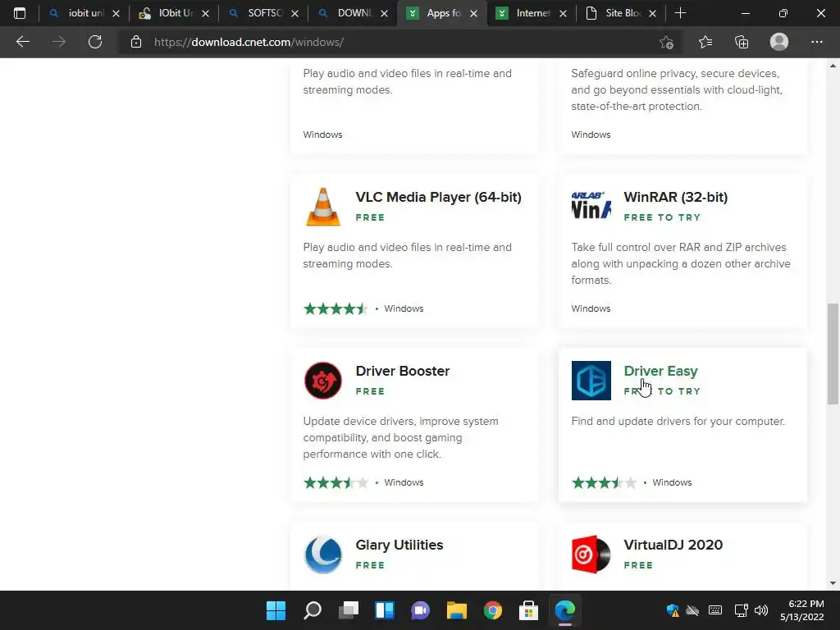Screen dimensions: 840x630
Task: Open the Widgets panel from taskbar
Action: [x=385, y=610]
